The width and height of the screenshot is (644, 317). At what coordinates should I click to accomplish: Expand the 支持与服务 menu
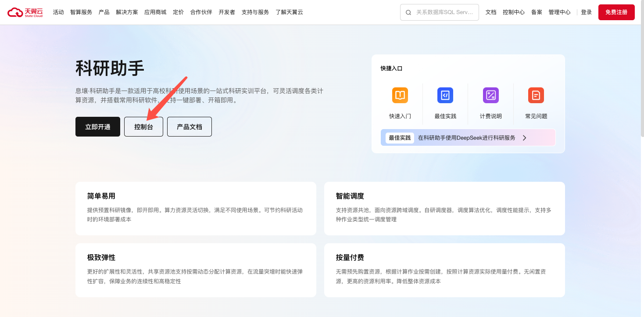pos(255,12)
